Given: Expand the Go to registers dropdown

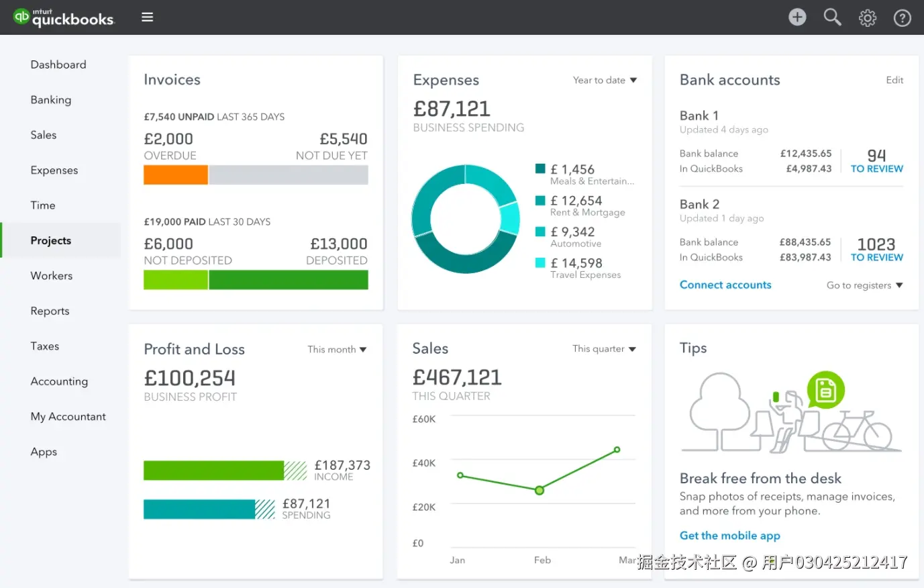Looking at the screenshot, I should pos(864,285).
